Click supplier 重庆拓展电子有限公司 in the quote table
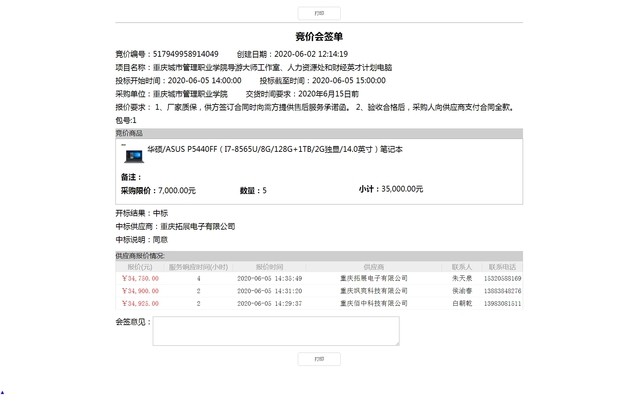The image size is (638, 395). 374,278
